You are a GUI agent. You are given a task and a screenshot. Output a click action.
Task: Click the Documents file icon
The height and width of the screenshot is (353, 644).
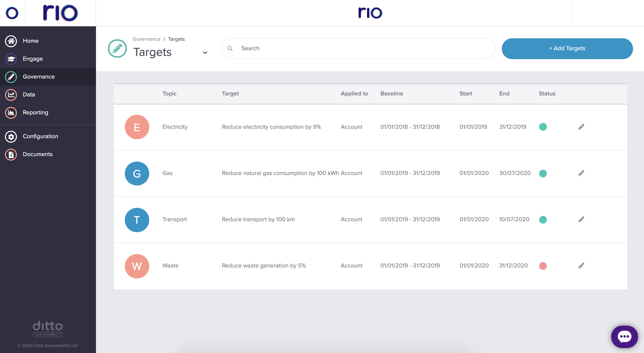(x=11, y=155)
